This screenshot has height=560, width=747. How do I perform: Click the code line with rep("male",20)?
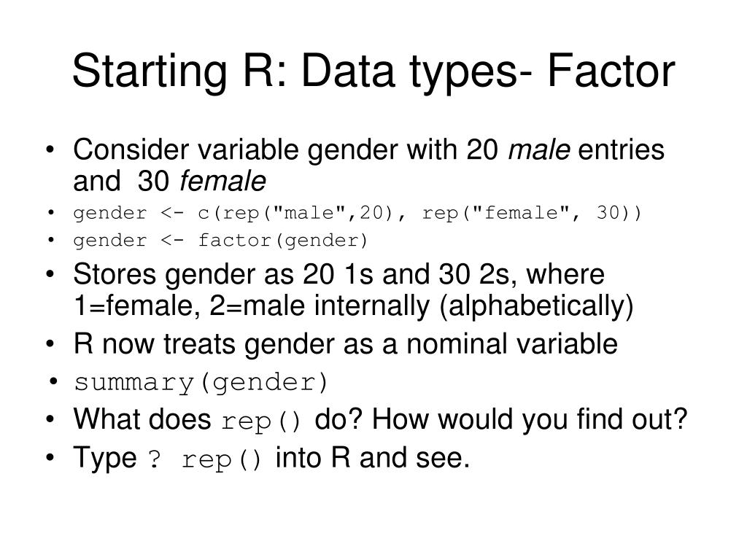point(357,213)
